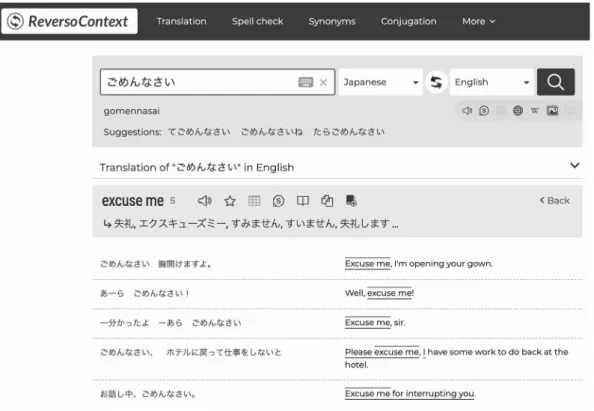This screenshot has height=411, width=594.
Task: Click reverse translation すみません
Action: (x=256, y=224)
